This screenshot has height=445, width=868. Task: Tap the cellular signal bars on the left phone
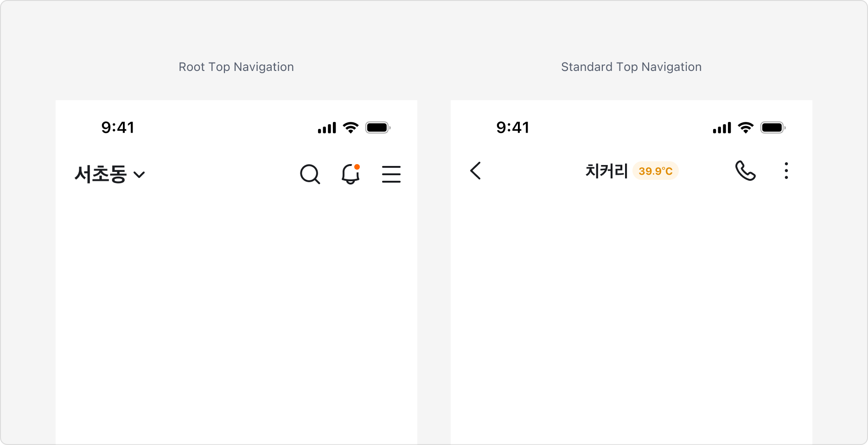[x=326, y=127]
